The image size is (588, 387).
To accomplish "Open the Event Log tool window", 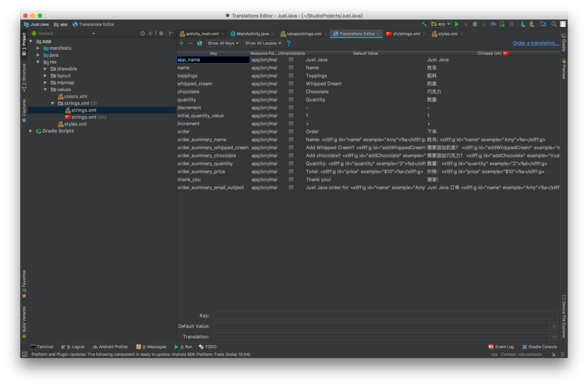I will [x=501, y=347].
